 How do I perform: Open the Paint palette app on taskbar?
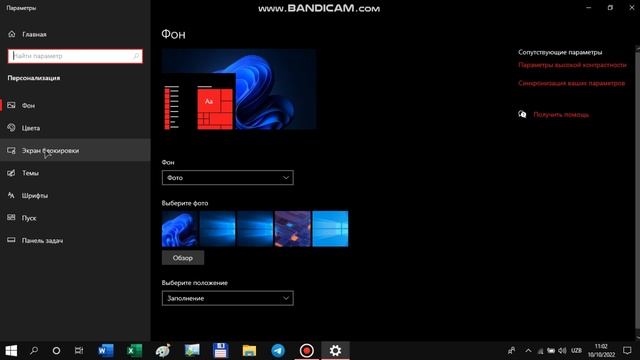163,351
